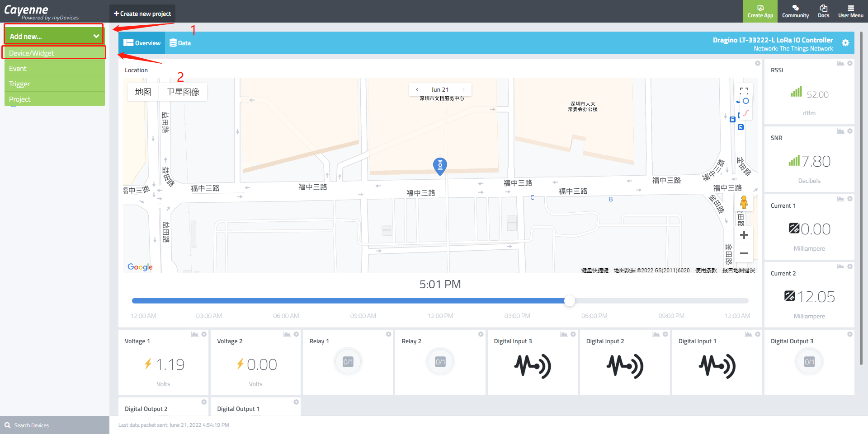Open Relay 2 widget settings gear

point(481,334)
